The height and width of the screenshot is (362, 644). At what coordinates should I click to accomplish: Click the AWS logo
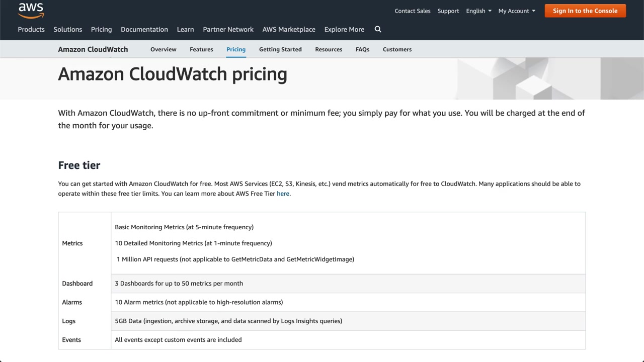(x=31, y=10)
